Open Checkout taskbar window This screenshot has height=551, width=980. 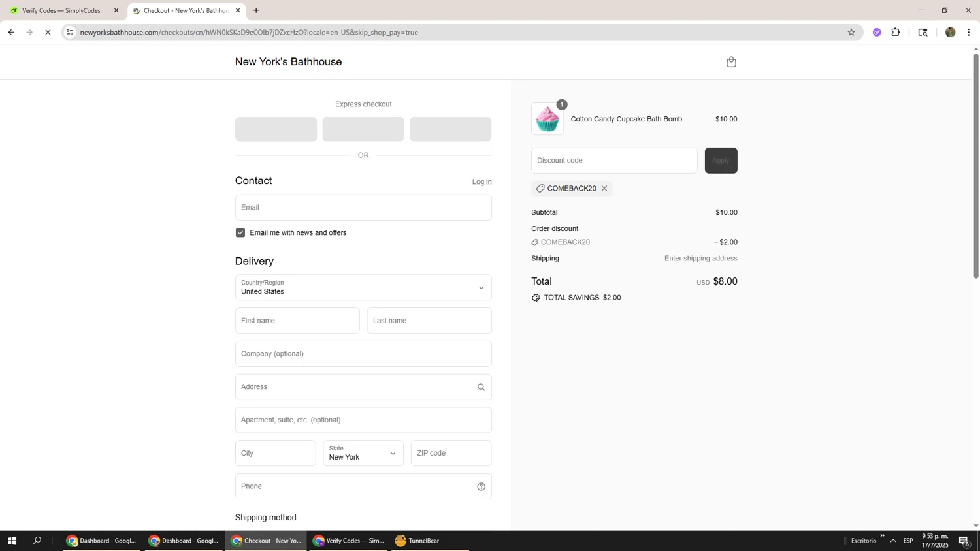pos(266,541)
